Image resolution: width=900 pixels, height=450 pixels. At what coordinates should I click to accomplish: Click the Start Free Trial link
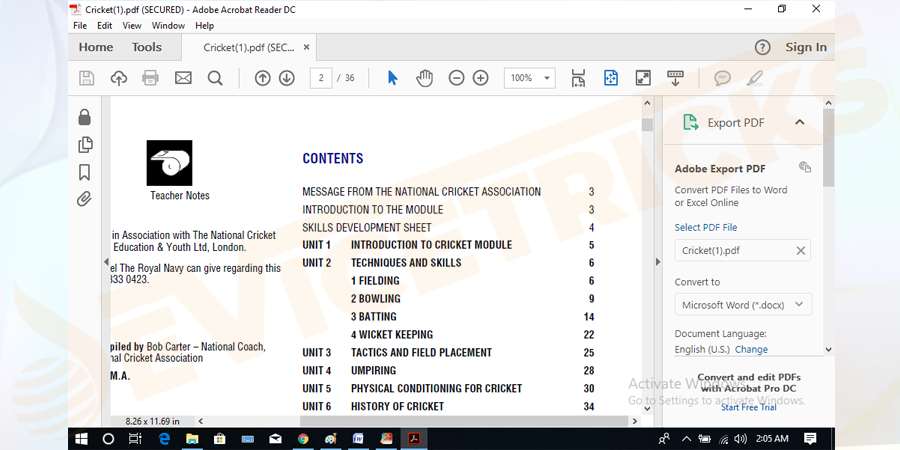748,407
